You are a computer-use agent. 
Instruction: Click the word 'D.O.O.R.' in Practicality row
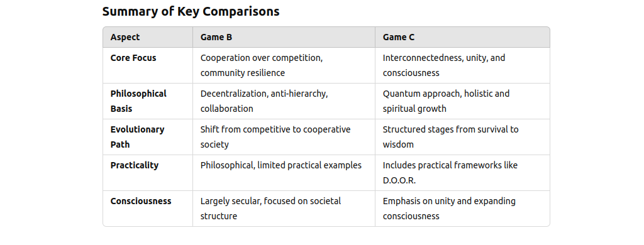coord(399,180)
